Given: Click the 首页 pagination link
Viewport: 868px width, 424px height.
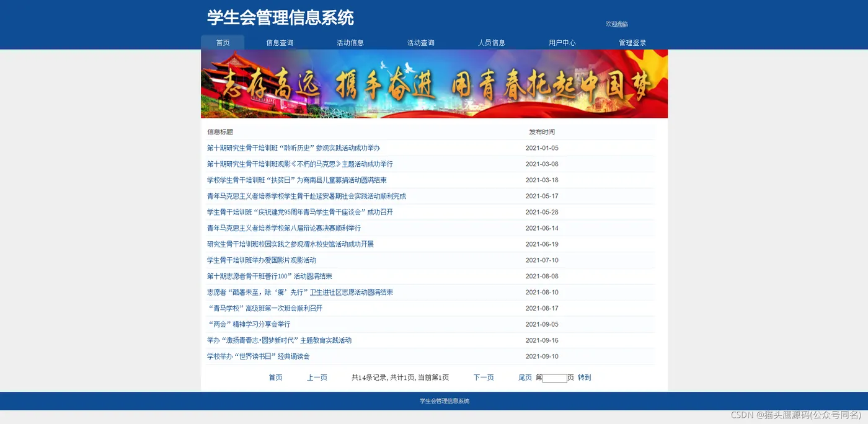Looking at the screenshot, I should [x=275, y=378].
